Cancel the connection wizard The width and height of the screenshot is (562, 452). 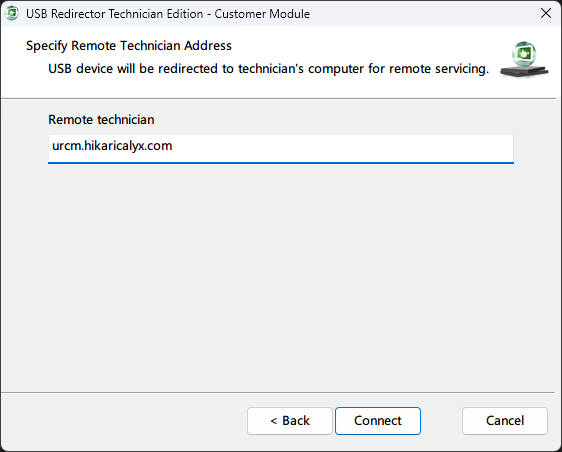pos(505,420)
